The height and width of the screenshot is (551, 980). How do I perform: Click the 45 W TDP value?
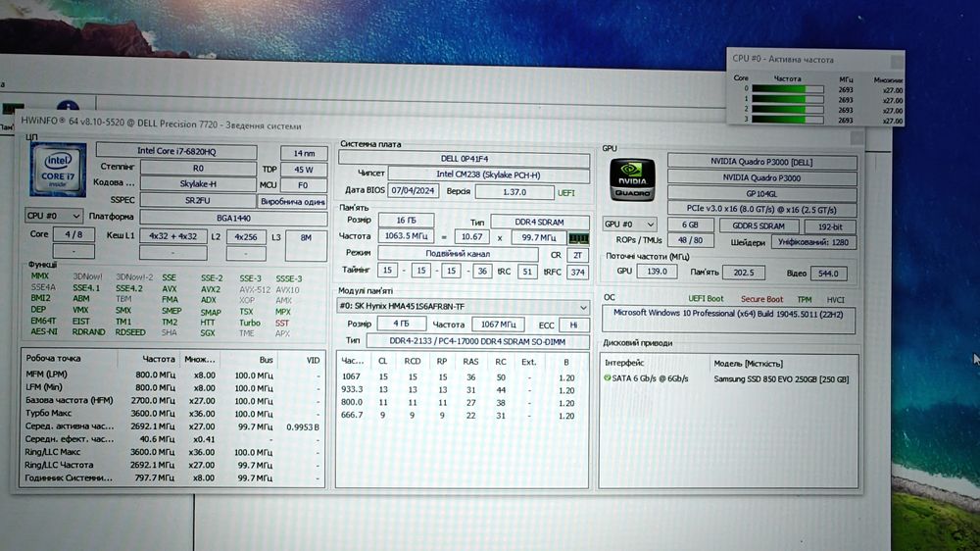[303, 170]
